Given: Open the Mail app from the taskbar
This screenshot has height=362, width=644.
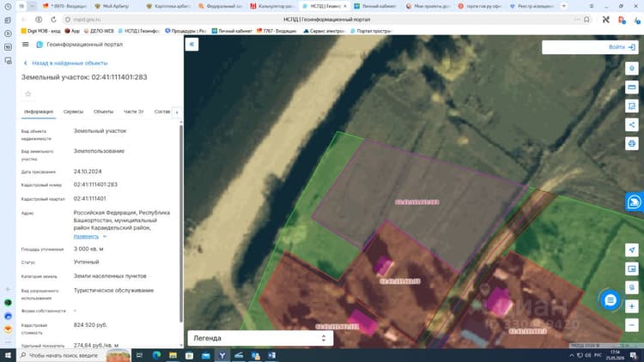Looking at the screenshot, I should pos(206,355).
